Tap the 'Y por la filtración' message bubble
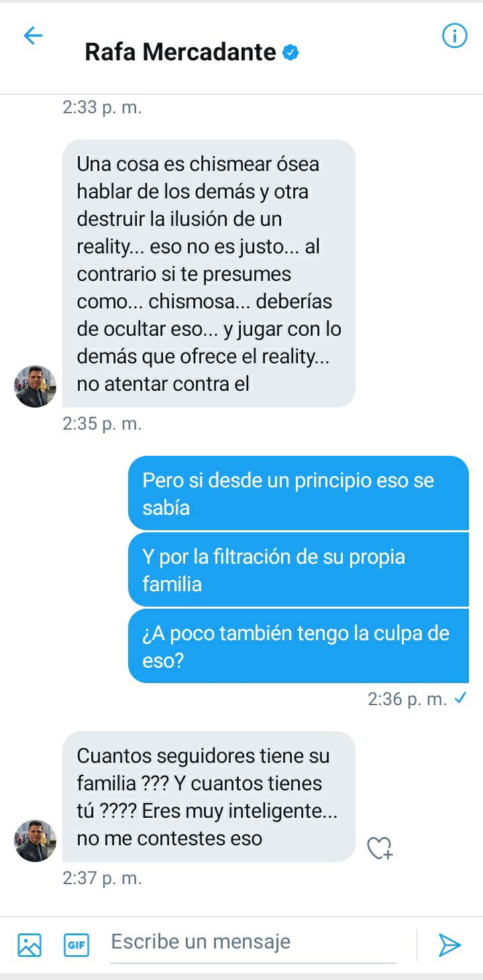This screenshot has width=483, height=980. coord(299,570)
